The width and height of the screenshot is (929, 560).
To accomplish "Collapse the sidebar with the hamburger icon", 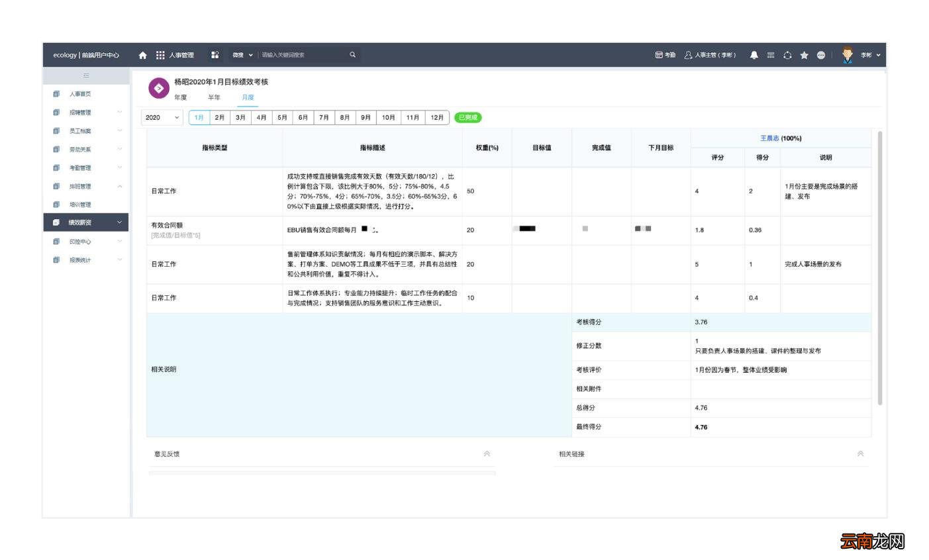I will [86, 75].
